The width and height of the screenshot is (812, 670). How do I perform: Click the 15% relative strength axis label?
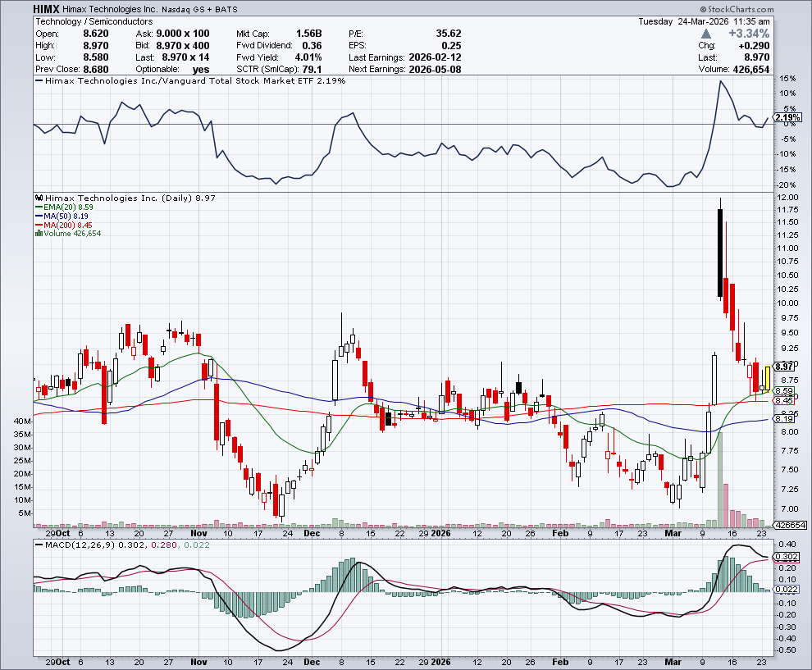787,79
